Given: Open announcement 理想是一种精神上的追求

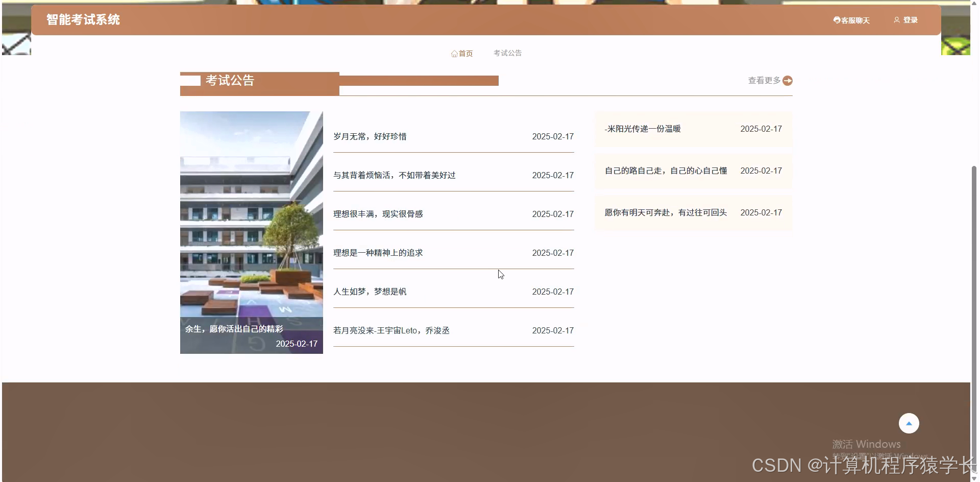Looking at the screenshot, I should pyautogui.click(x=378, y=253).
